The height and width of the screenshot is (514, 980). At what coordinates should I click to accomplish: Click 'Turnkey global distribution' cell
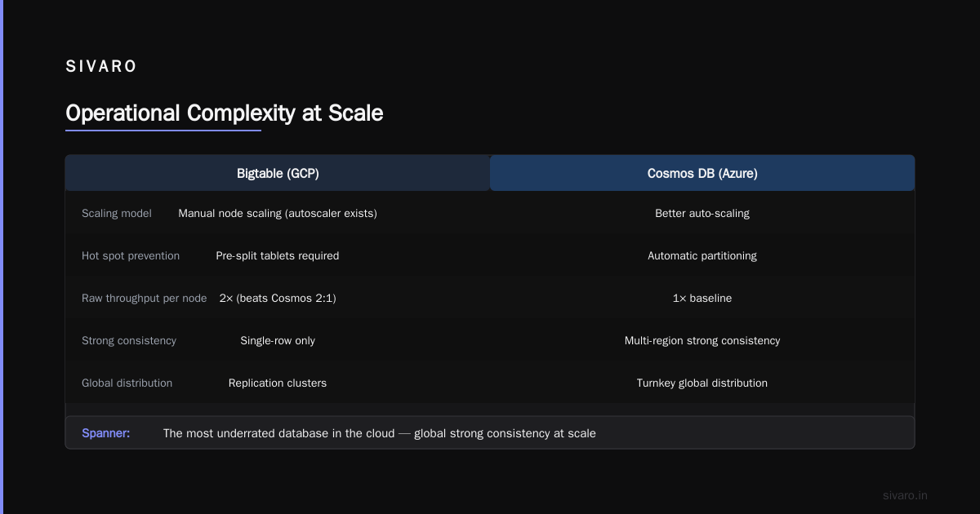702,383
